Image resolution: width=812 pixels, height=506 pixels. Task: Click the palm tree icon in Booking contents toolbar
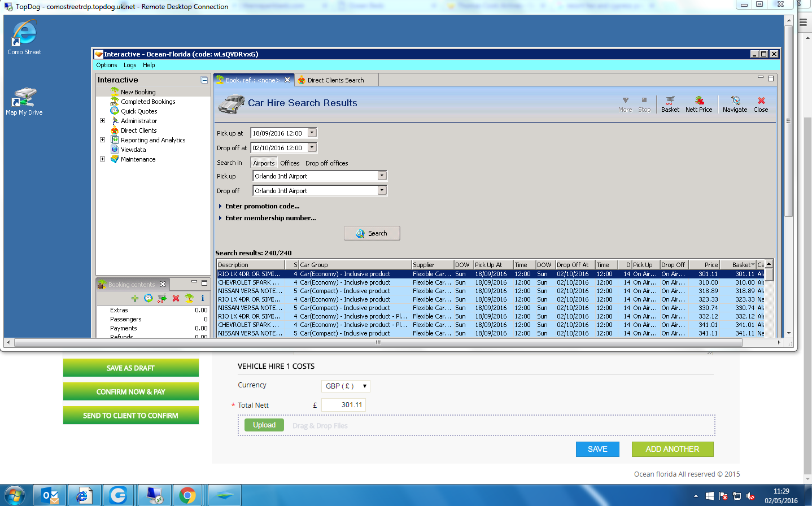pos(189,298)
